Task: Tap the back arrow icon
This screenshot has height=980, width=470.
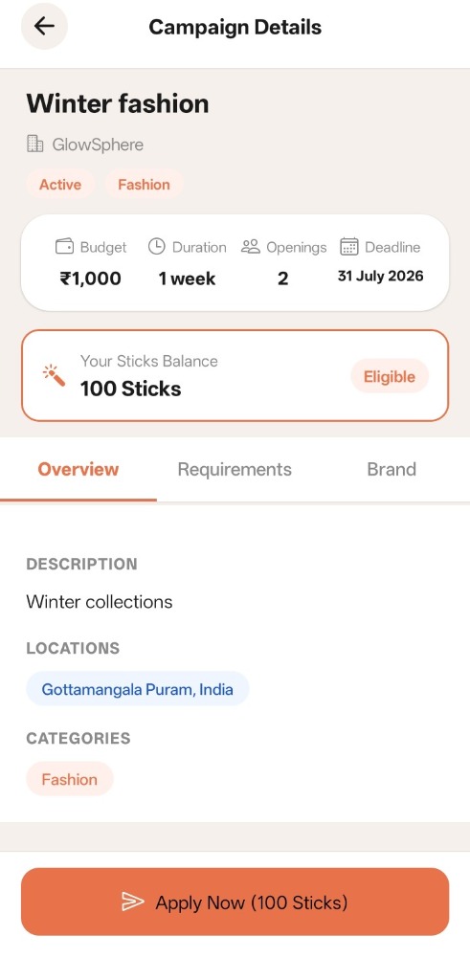Action: pyautogui.click(x=44, y=26)
